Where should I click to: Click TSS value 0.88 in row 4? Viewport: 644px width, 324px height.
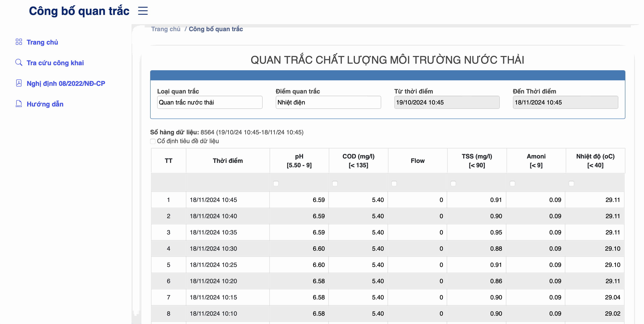point(496,249)
